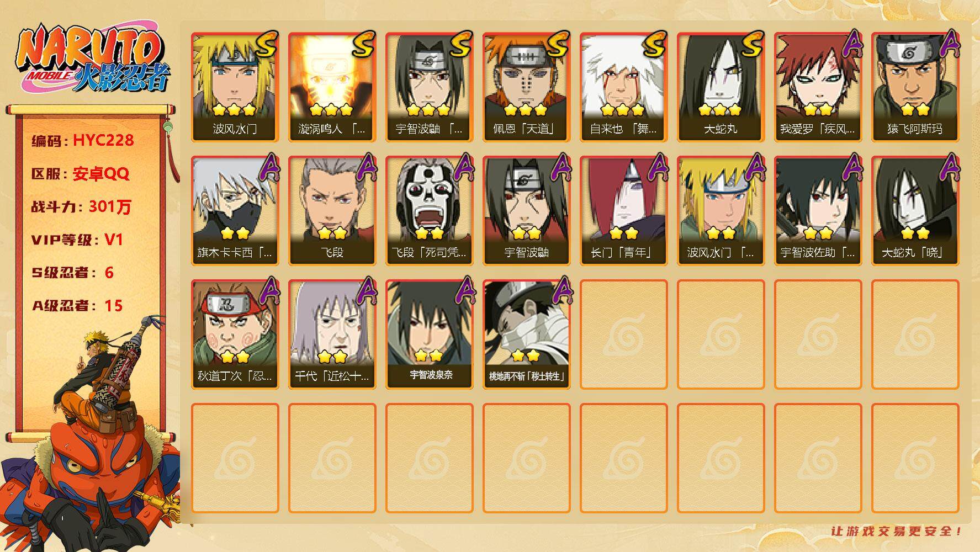Screen dimensions: 980x552
Task: Select the first empty slot after 桃地再不斩
Action: tap(623, 335)
